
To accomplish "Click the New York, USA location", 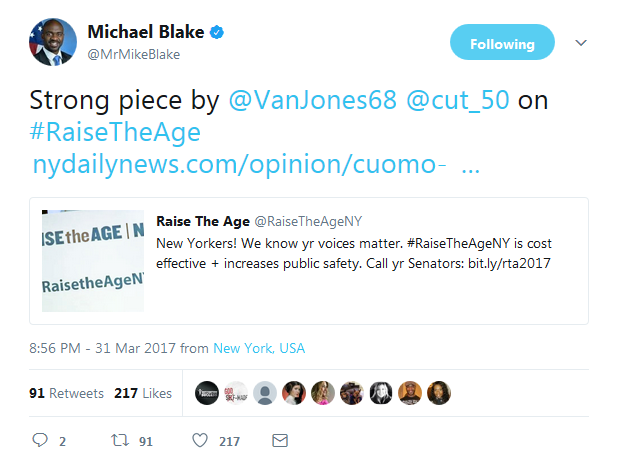I will coord(259,348).
